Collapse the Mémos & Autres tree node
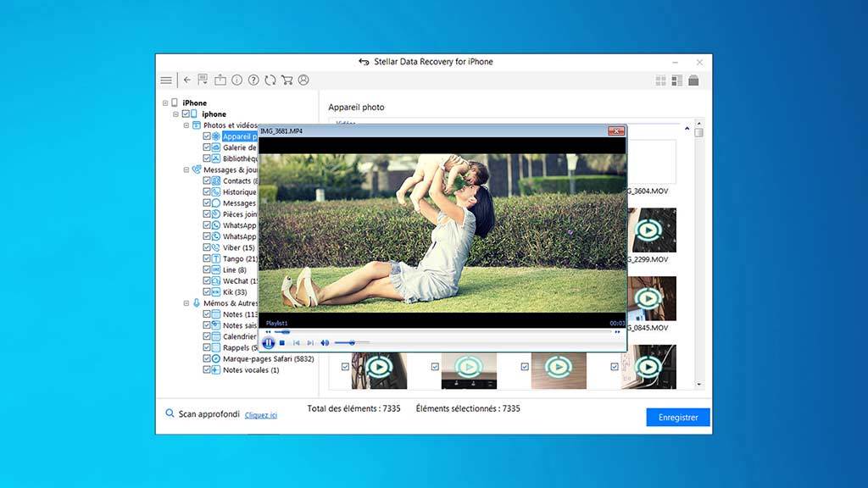 click(x=186, y=302)
